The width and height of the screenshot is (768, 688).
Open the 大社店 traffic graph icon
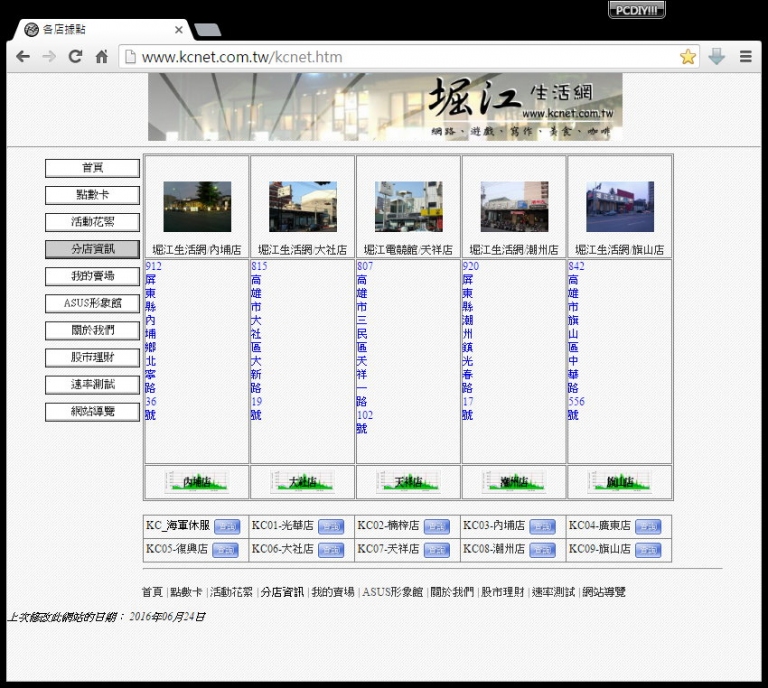(303, 482)
